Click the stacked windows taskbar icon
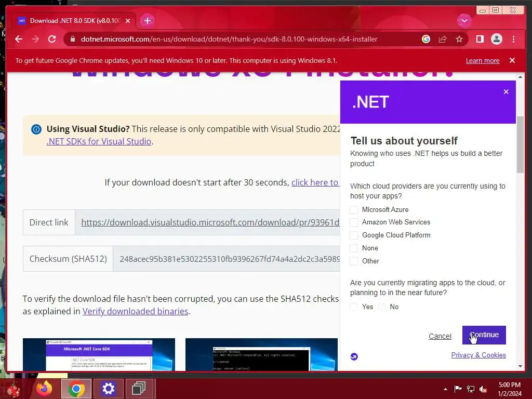 139,389
